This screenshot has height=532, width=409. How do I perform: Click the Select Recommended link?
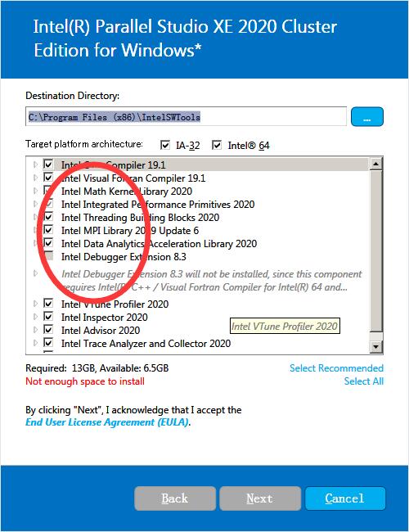pos(336,368)
